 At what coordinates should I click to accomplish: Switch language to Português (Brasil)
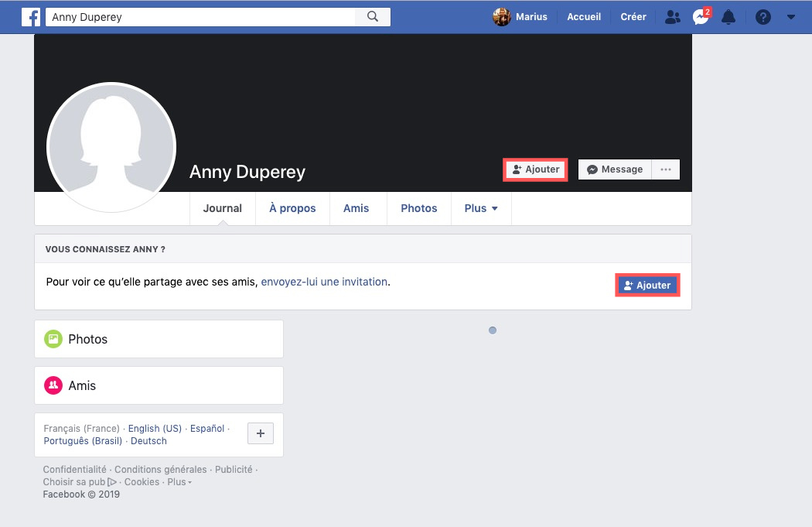(83, 441)
